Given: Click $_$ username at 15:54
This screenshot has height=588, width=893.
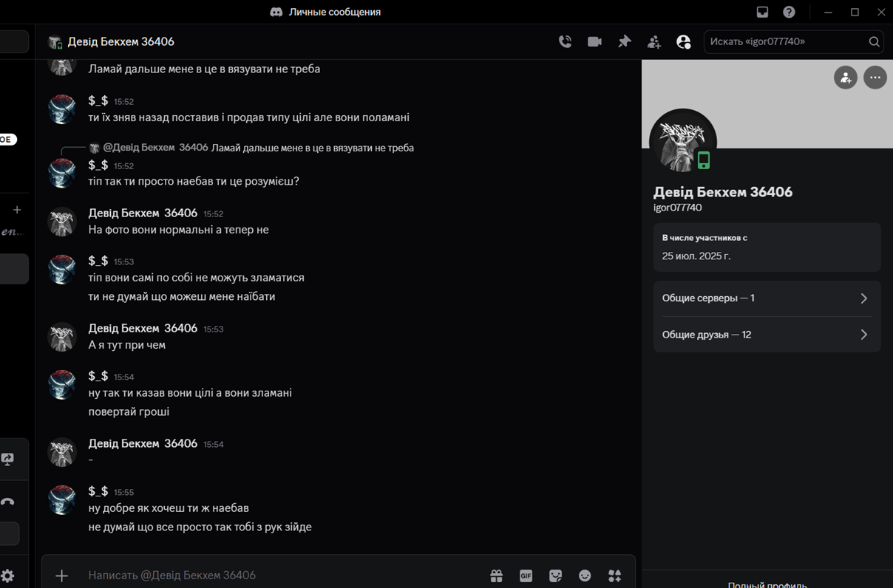Looking at the screenshot, I should coord(98,376).
